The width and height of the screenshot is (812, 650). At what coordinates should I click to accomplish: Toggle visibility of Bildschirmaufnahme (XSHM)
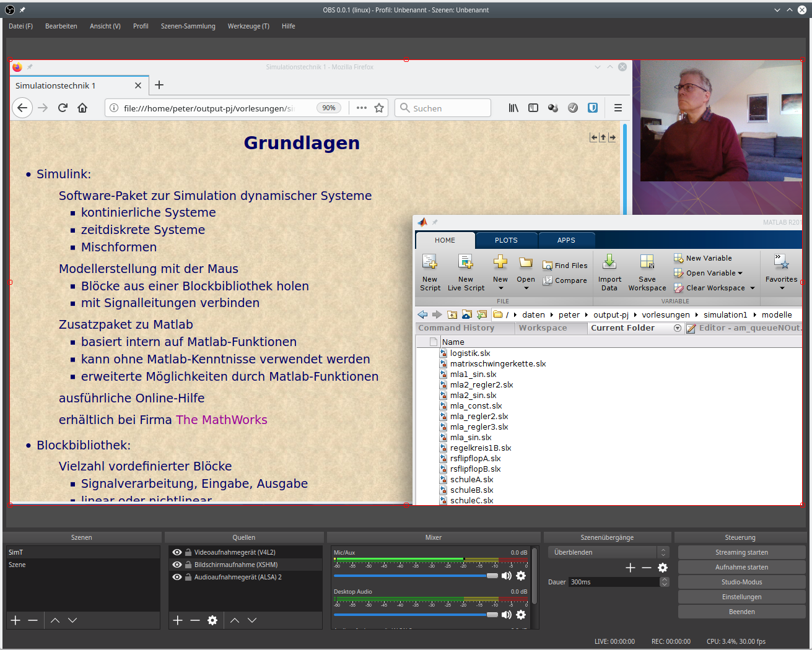[177, 565]
